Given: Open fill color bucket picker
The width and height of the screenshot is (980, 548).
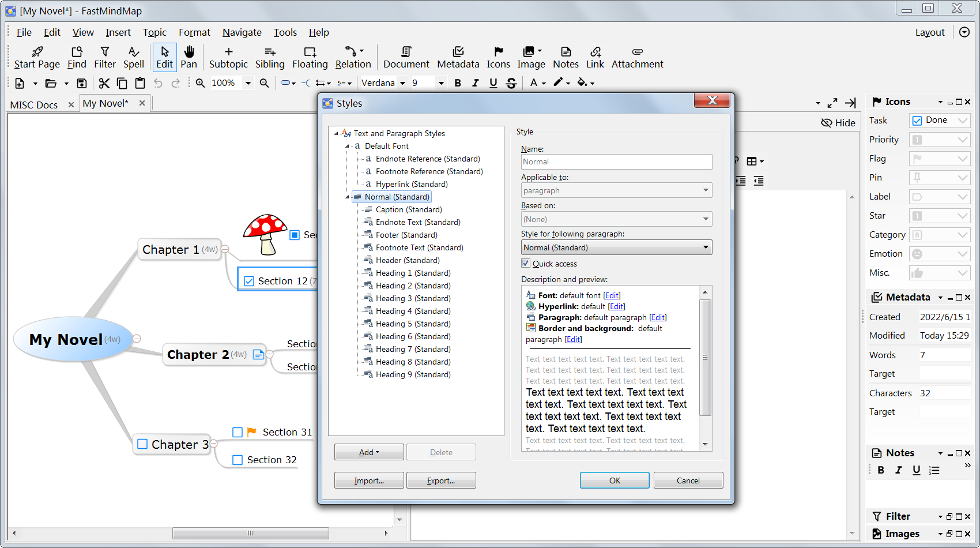Looking at the screenshot, I should 586,83.
